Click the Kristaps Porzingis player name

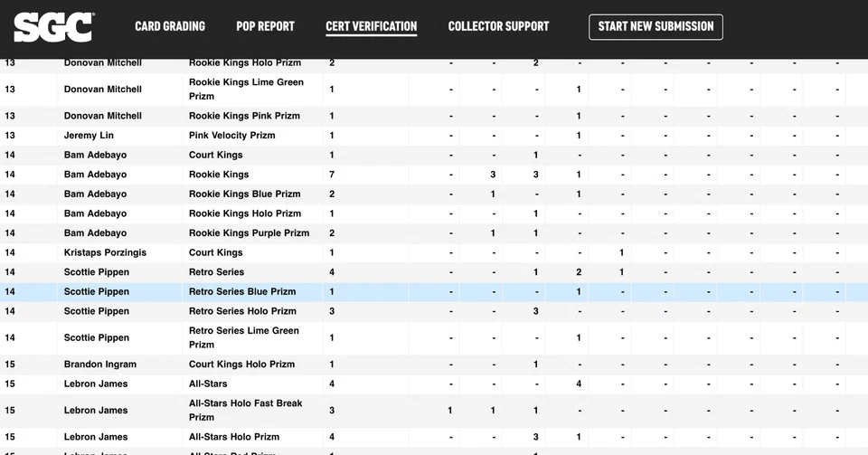click(x=105, y=253)
